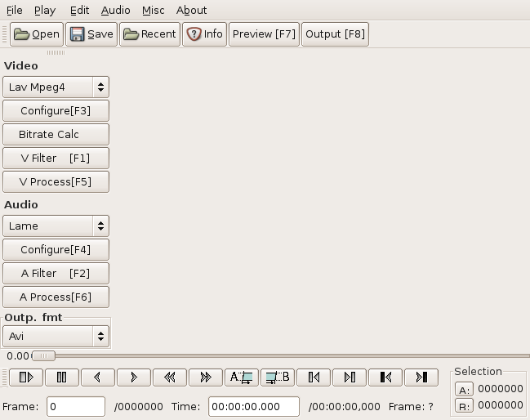Save the video using Save toolbar button
Image resolution: width=530 pixels, height=420 pixels.
(91, 34)
